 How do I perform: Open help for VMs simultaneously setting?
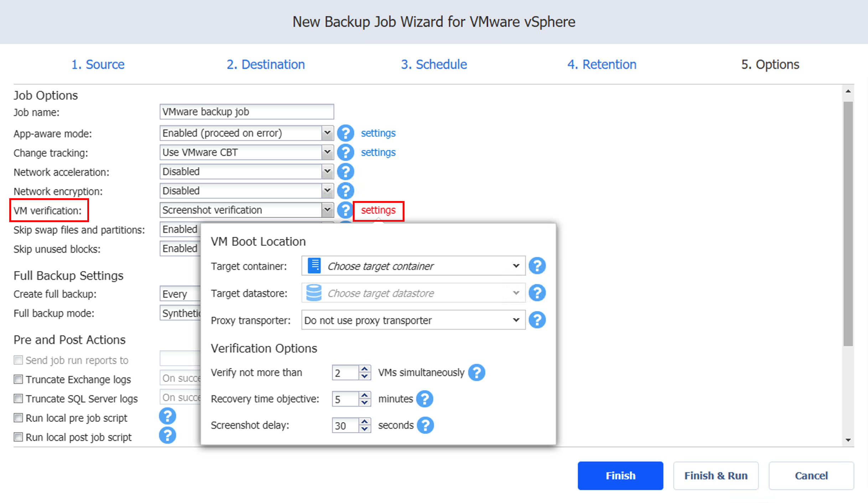(476, 373)
